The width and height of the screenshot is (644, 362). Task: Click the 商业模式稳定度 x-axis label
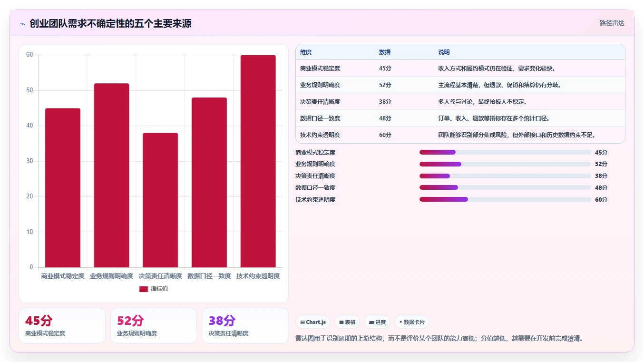pos(63,276)
